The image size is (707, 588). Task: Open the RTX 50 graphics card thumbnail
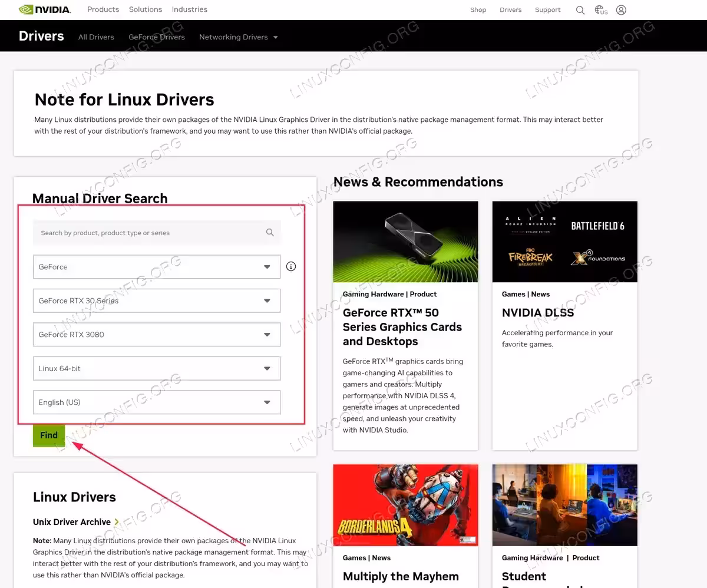(405, 242)
